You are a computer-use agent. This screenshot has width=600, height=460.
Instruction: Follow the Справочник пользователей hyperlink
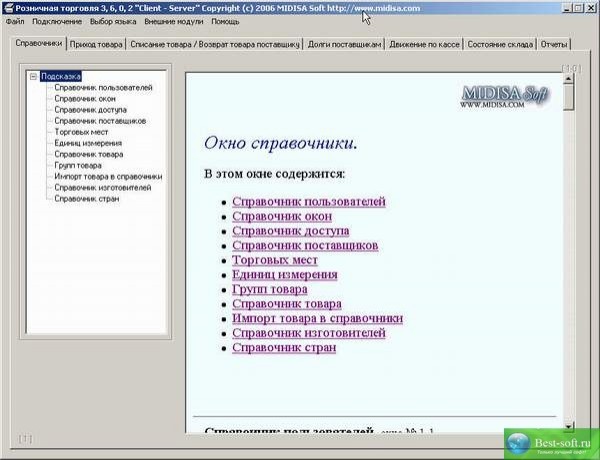(x=308, y=202)
